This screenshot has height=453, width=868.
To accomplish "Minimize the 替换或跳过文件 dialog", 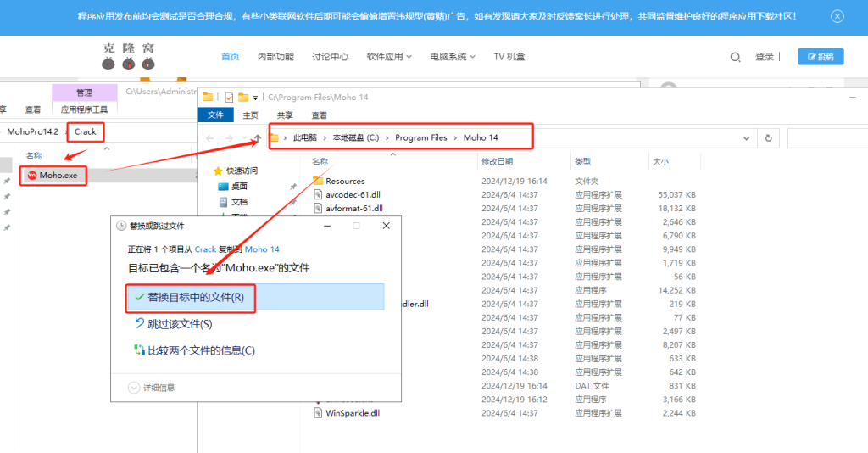I will [327, 226].
